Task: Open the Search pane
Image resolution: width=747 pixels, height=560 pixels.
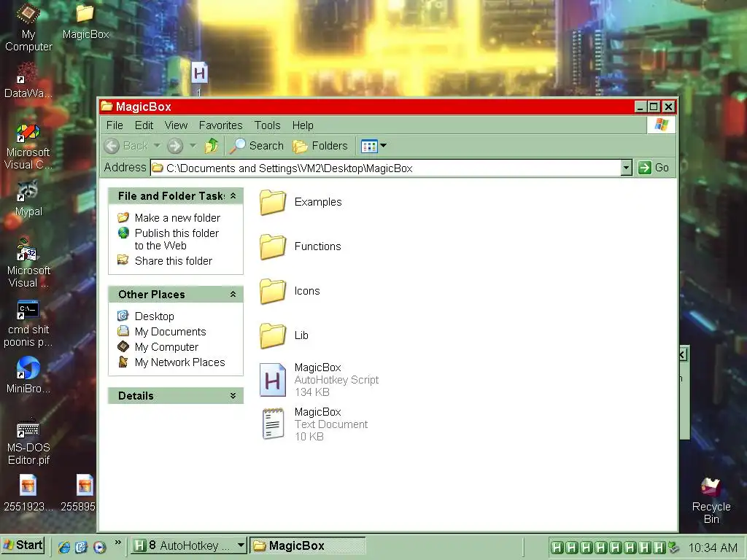Action: pos(256,146)
